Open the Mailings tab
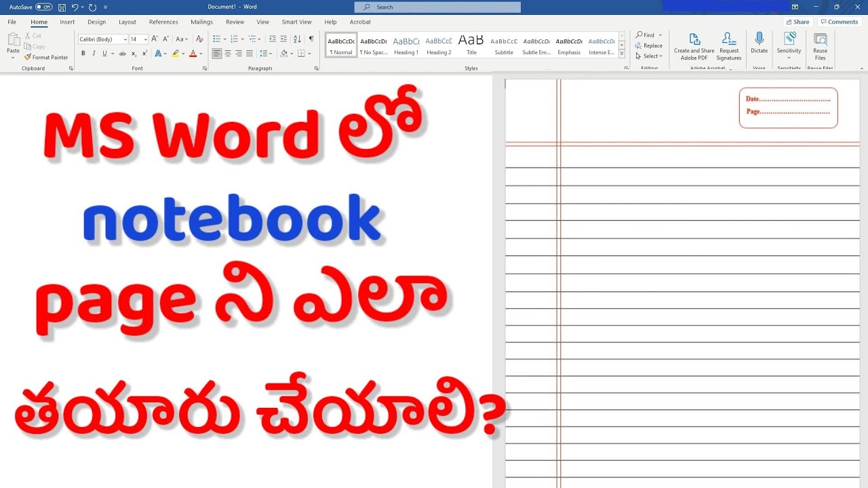 tap(201, 22)
